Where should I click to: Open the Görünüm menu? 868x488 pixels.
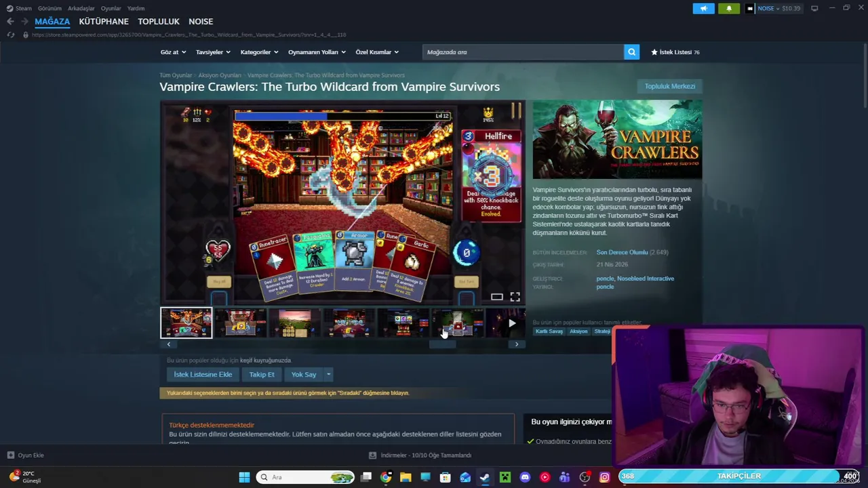click(50, 8)
